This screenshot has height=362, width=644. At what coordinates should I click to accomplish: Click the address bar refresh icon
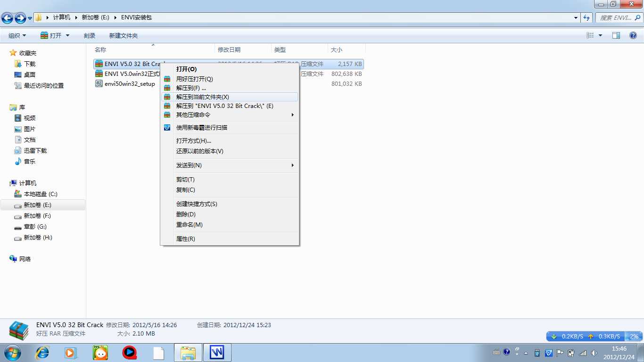pos(586,17)
